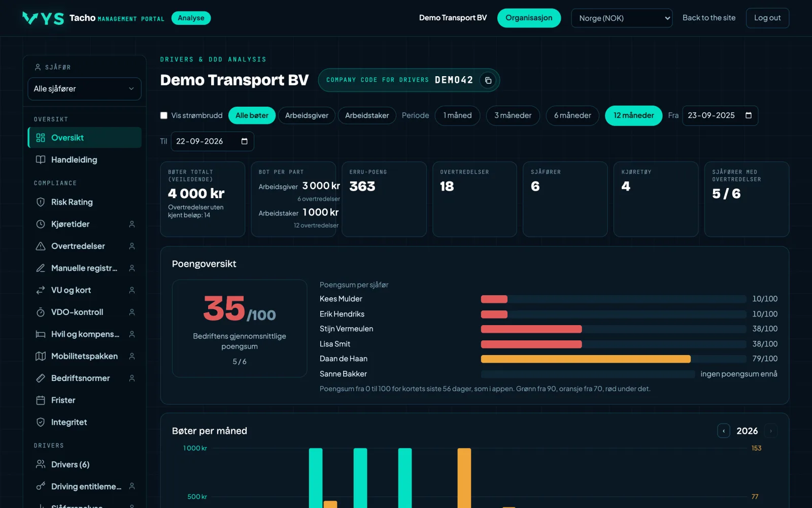Click the Integritet shield-check icon
Screen dimensions: 812x508
(41, 422)
